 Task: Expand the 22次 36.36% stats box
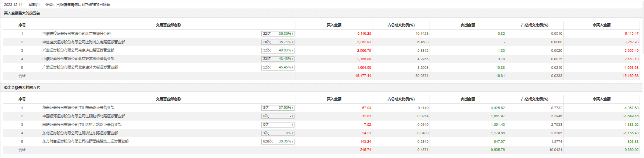(278, 34)
